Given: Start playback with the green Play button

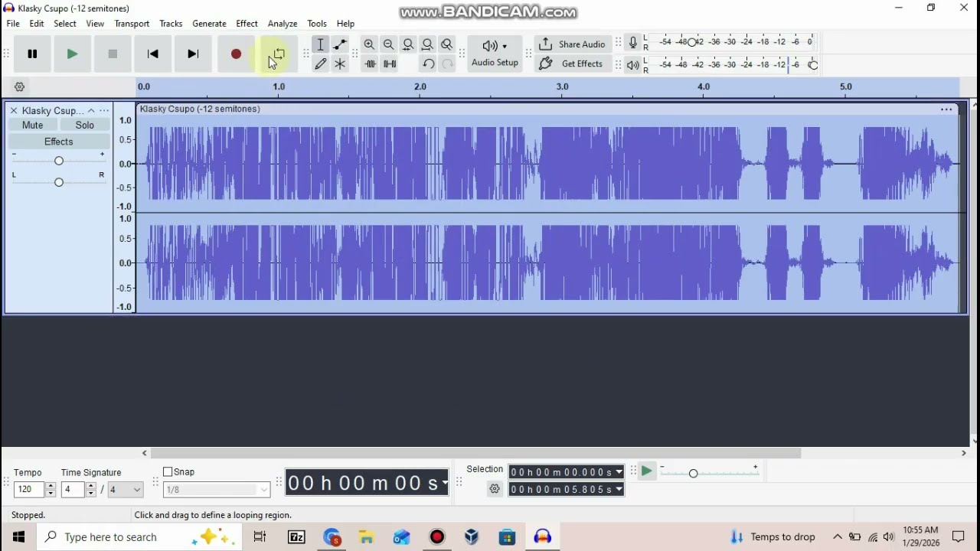Looking at the screenshot, I should (x=72, y=54).
